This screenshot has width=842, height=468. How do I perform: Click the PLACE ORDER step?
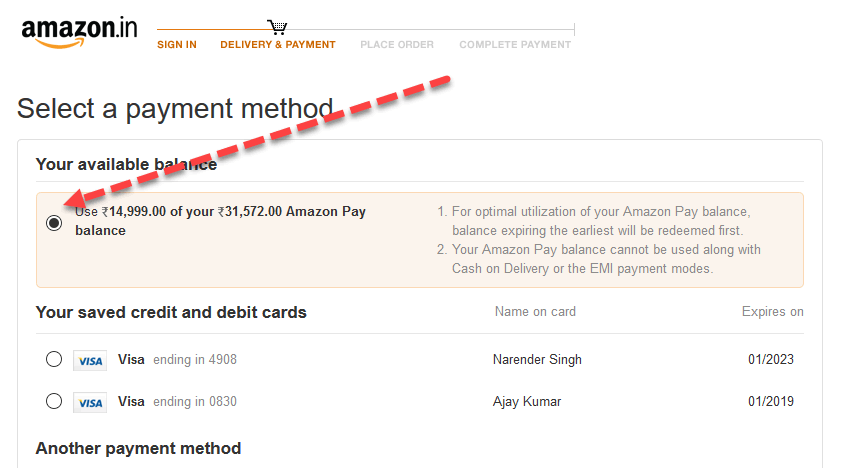(x=397, y=45)
